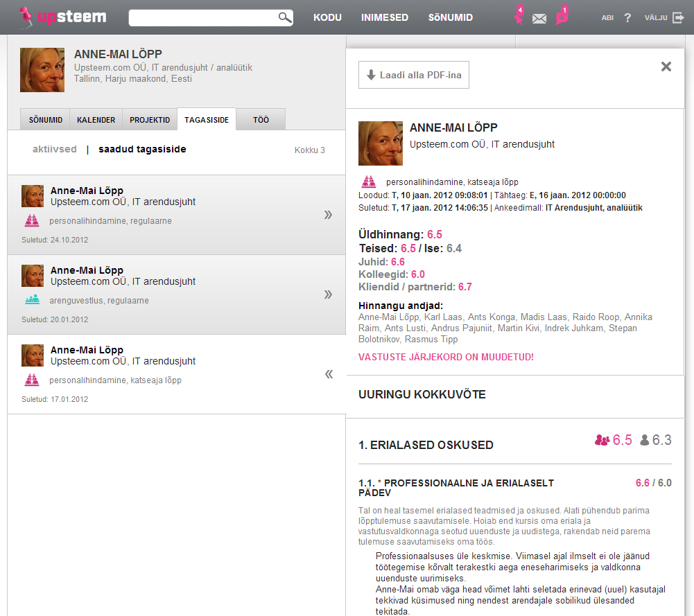Click the download arrow icon in PDF button

[371, 75]
